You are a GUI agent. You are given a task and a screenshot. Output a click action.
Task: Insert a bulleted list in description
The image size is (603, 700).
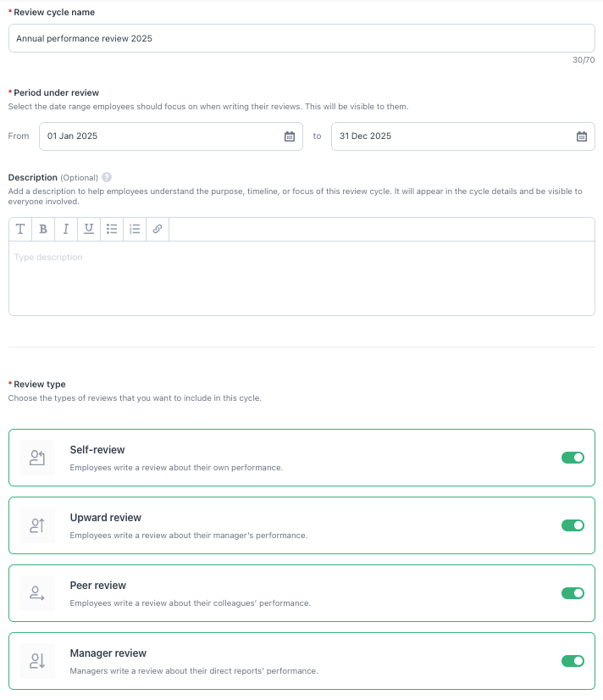112,230
